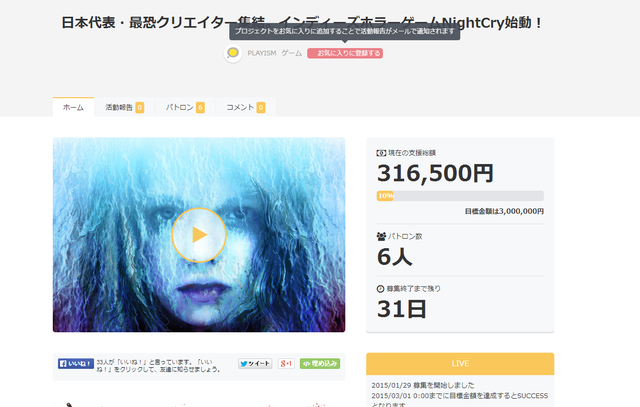Share with the Twitter ツイート button

click(255, 363)
